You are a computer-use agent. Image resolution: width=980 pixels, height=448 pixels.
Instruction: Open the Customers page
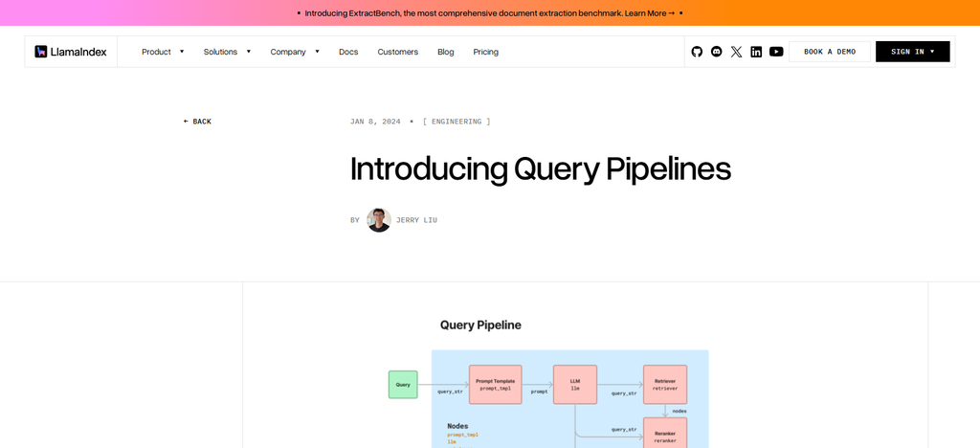click(x=397, y=52)
